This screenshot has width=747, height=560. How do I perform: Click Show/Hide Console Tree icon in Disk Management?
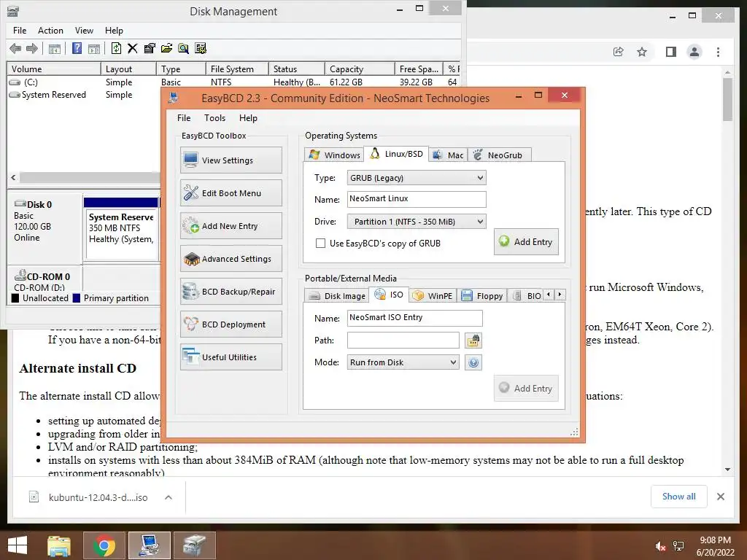click(54, 48)
